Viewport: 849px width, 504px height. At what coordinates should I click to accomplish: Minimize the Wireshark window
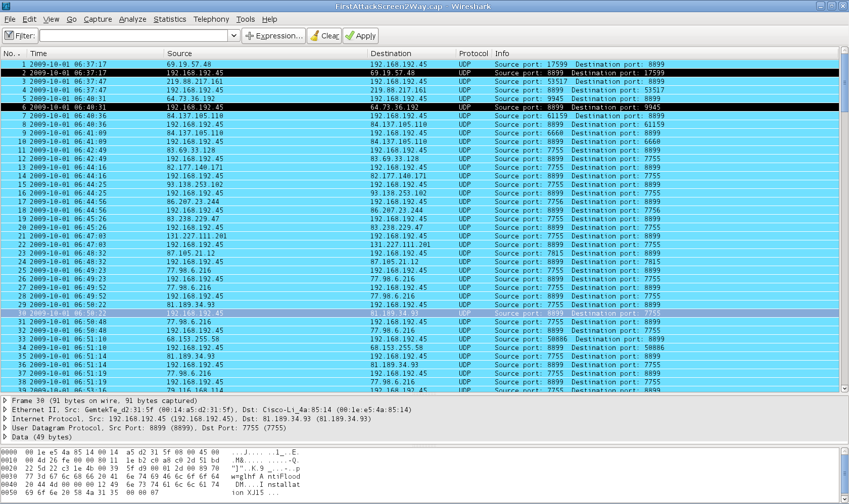point(821,6)
